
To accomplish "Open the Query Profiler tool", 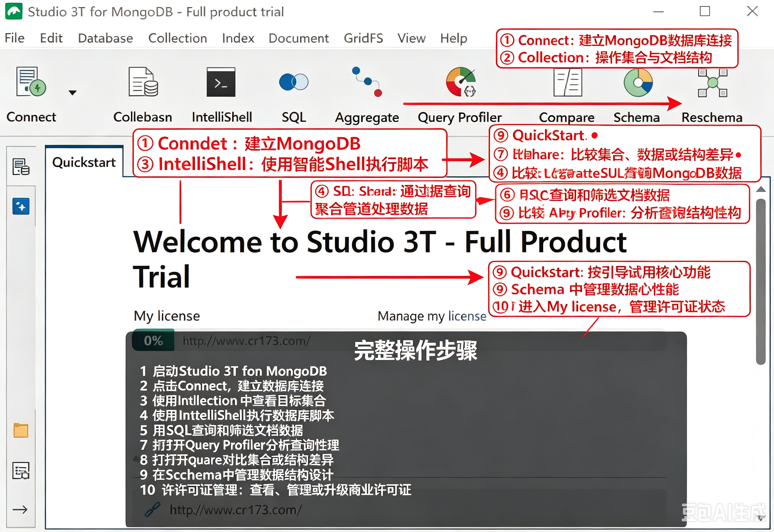I will (x=461, y=82).
